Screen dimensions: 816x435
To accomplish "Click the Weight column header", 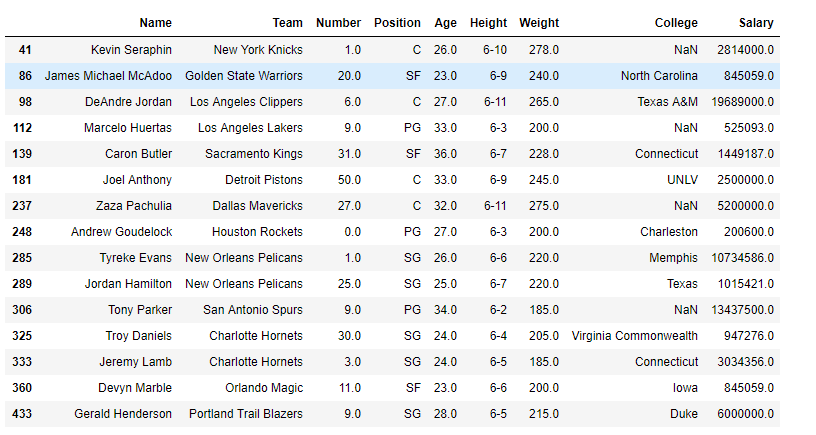I will point(539,23).
